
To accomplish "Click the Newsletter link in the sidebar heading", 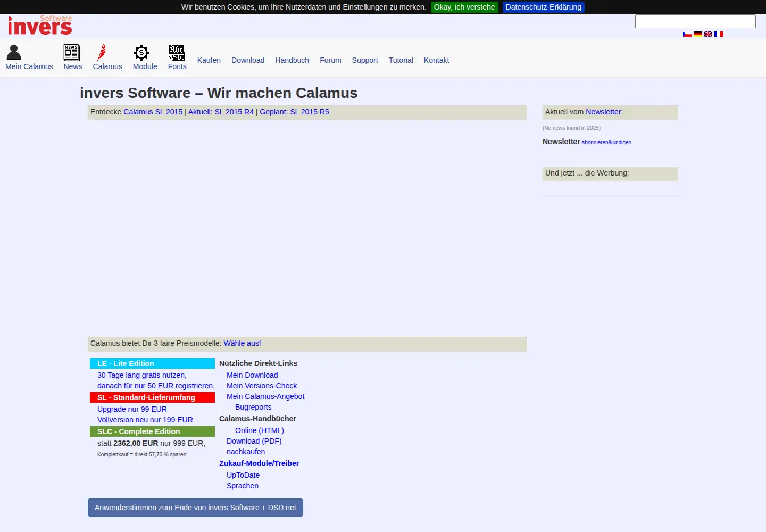I will 604,112.
